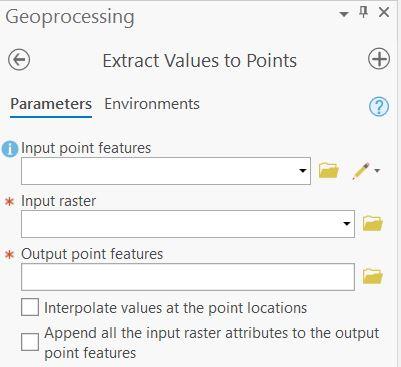Screen dimensions: 401x367
Task: Open the Geoprocessing pane options menu arrow
Action: (x=344, y=14)
